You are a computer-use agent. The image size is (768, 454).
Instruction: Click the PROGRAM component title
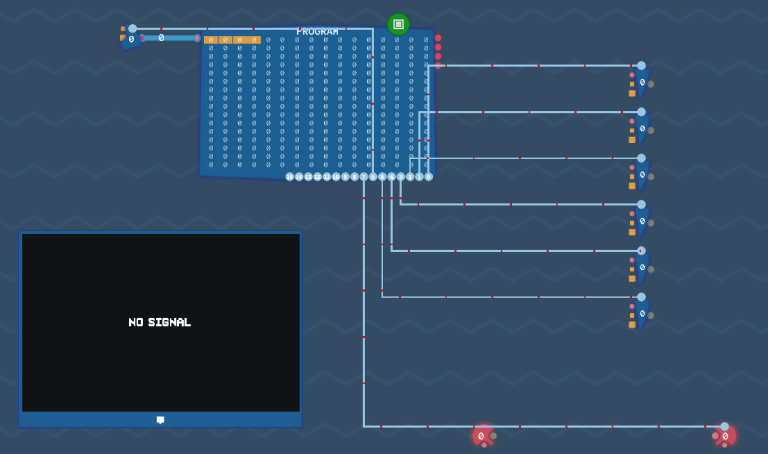[317, 31]
